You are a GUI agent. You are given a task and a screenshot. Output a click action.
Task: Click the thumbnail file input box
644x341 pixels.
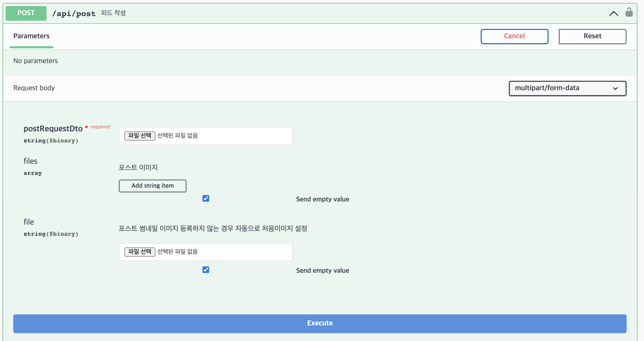click(230, 252)
